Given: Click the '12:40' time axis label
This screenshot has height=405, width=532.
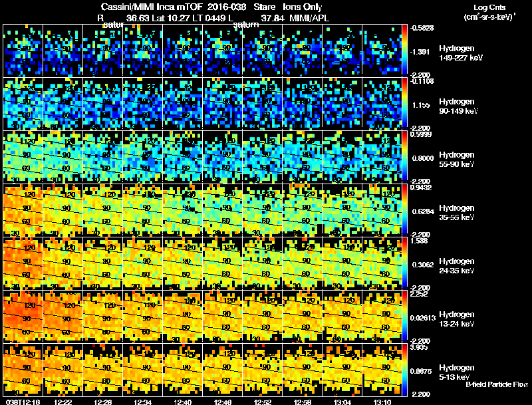Looking at the screenshot, I should coord(182,402).
